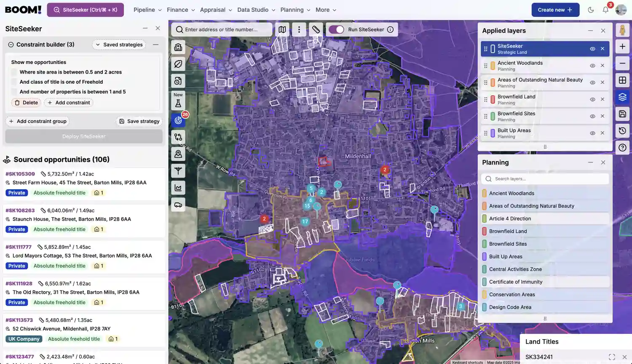This screenshot has width=632, height=364.
Task: Toggle the Run SiteSeeker switch
Action: (336, 29)
